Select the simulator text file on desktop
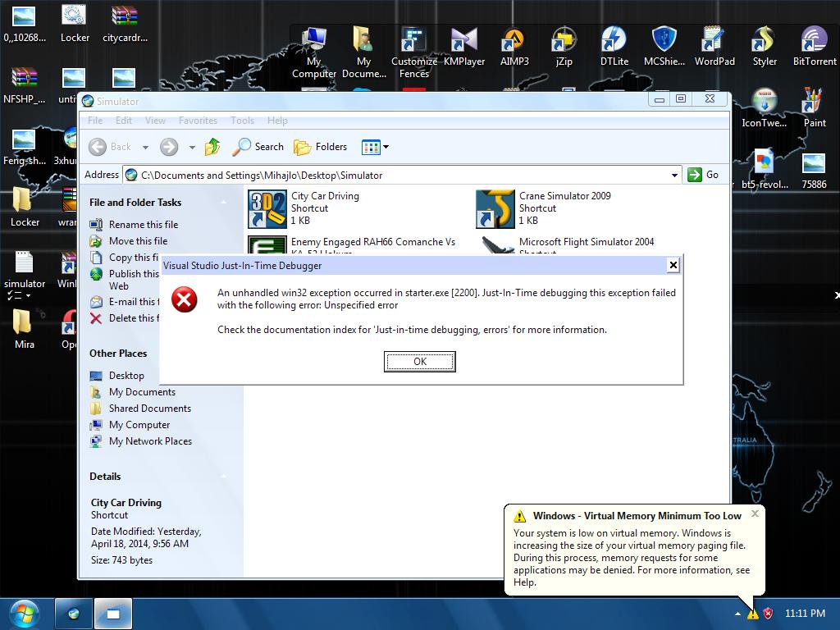This screenshot has width=840, height=630. [24, 269]
